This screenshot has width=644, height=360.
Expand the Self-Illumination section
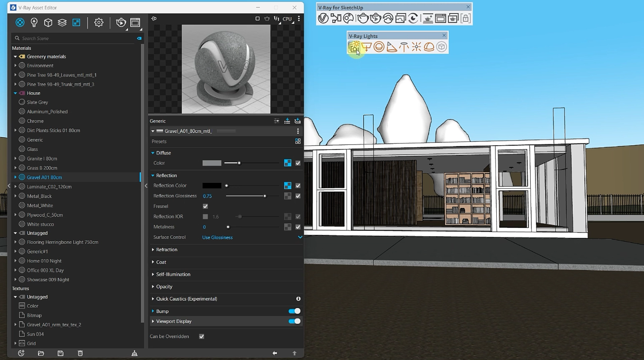[173, 274]
